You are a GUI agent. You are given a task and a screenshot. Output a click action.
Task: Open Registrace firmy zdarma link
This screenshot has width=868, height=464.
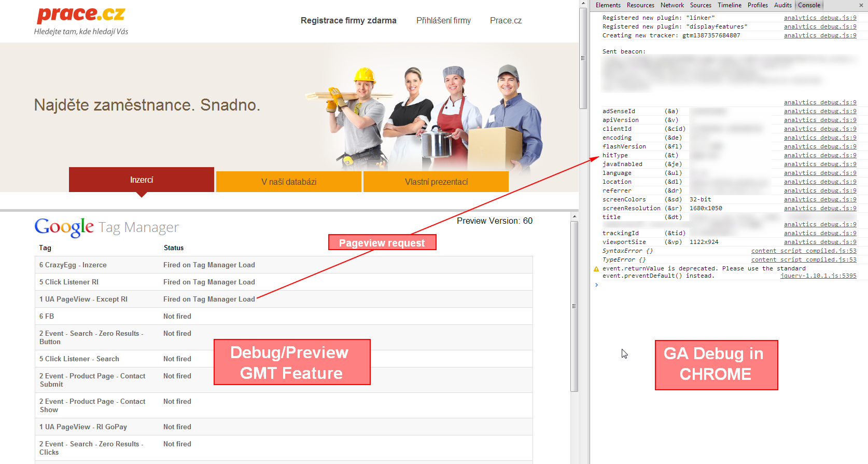click(x=348, y=21)
